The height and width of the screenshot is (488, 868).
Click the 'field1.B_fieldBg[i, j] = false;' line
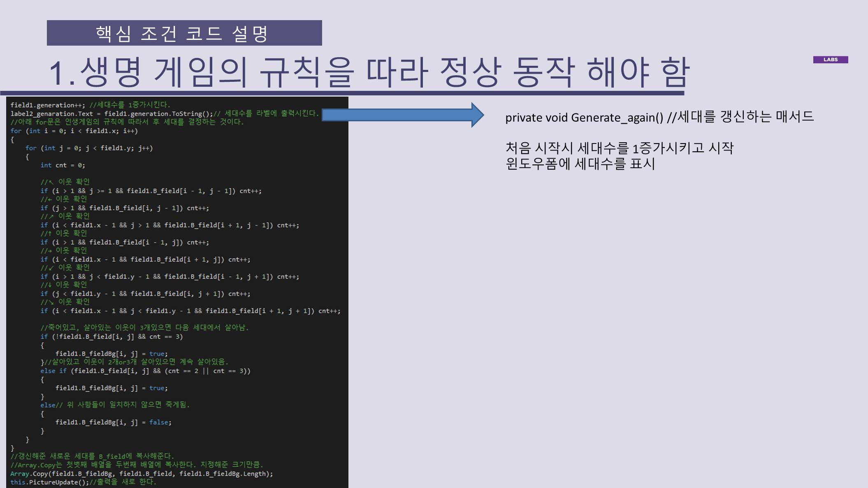113,422
